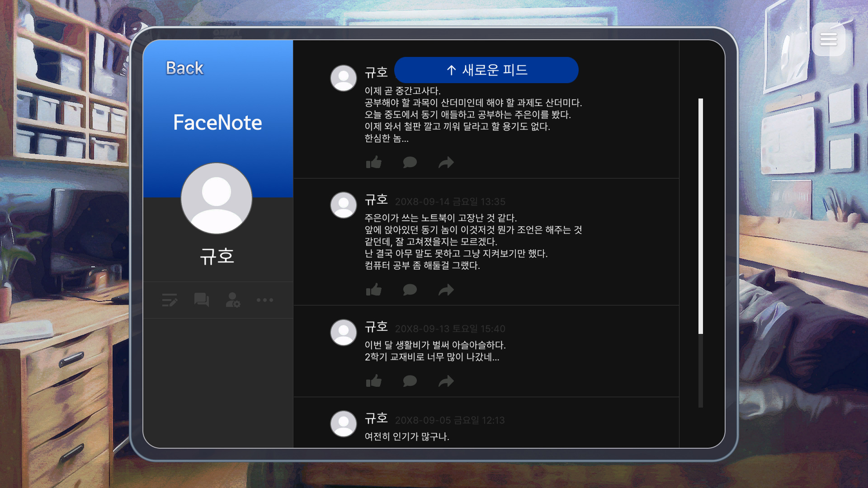The width and height of the screenshot is (868, 488).
Task: Click timestamp 20X8-09-14 금요일 13:35
Action: pyautogui.click(x=450, y=202)
